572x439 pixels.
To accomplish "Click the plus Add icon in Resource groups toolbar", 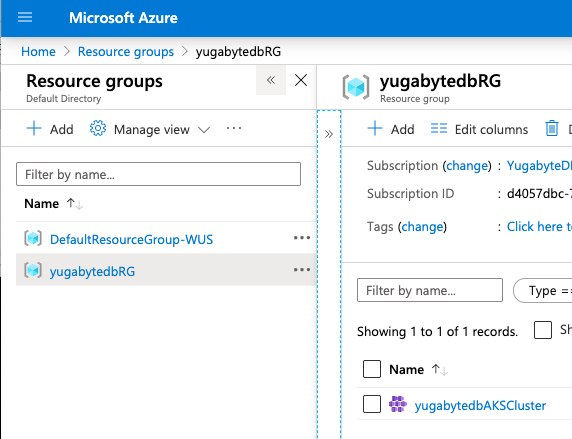I will [34, 128].
